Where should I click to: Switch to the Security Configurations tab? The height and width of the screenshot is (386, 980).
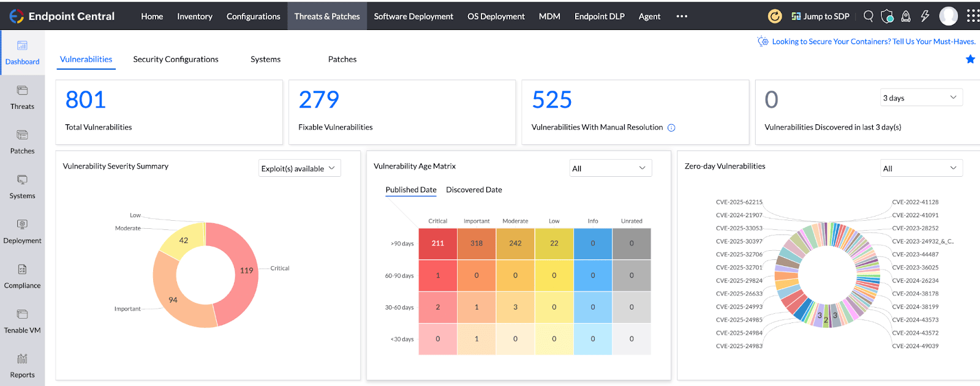click(176, 59)
